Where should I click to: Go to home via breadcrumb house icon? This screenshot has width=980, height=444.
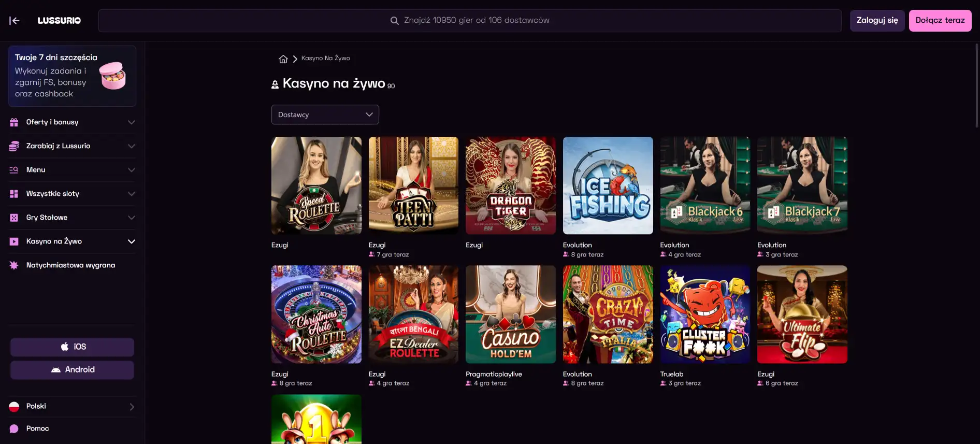(x=283, y=59)
